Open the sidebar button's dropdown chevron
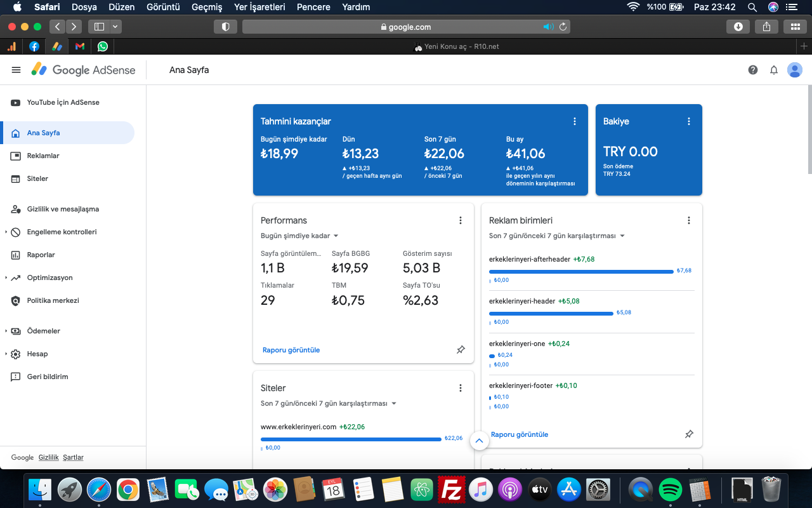Image resolution: width=812 pixels, height=508 pixels. coord(115,27)
